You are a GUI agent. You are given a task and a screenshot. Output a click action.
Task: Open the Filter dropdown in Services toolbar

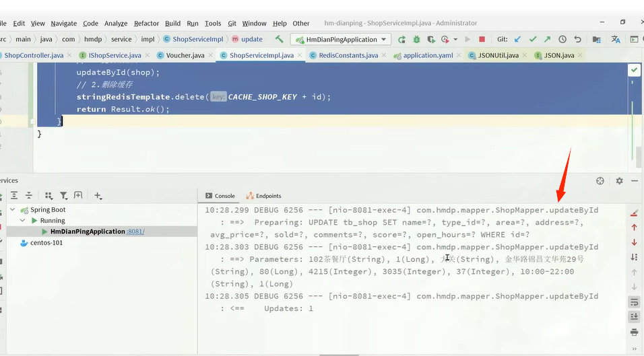(x=63, y=196)
